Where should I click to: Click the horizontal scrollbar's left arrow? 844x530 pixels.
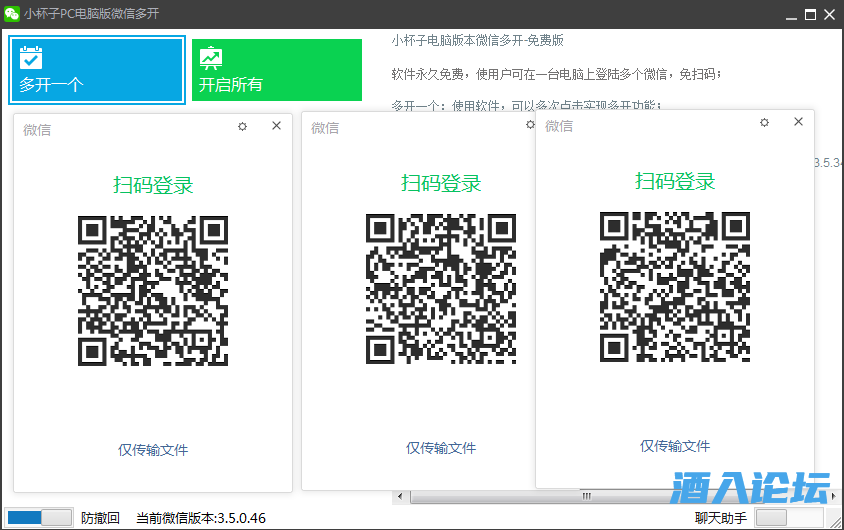[400, 496]
